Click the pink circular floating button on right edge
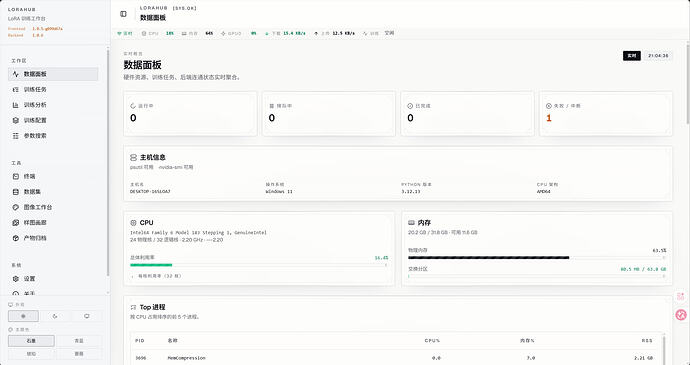 coord(681,315)
